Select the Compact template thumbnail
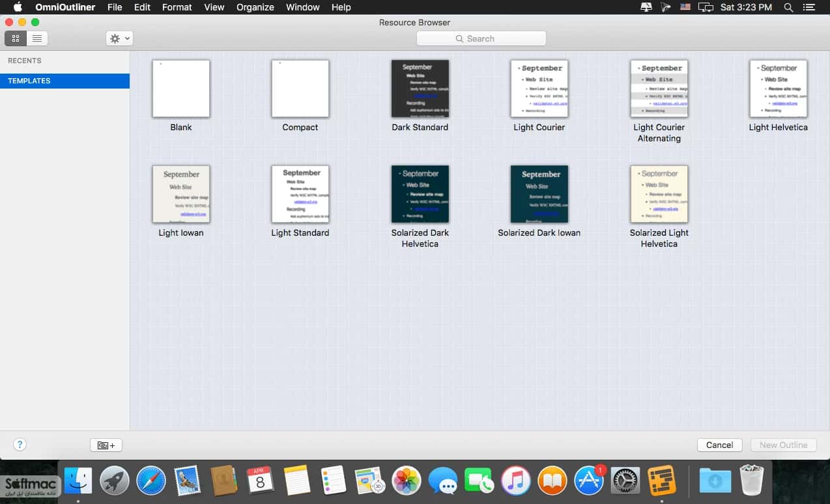This screenshot has height=504, width=830. click(300, 89)
